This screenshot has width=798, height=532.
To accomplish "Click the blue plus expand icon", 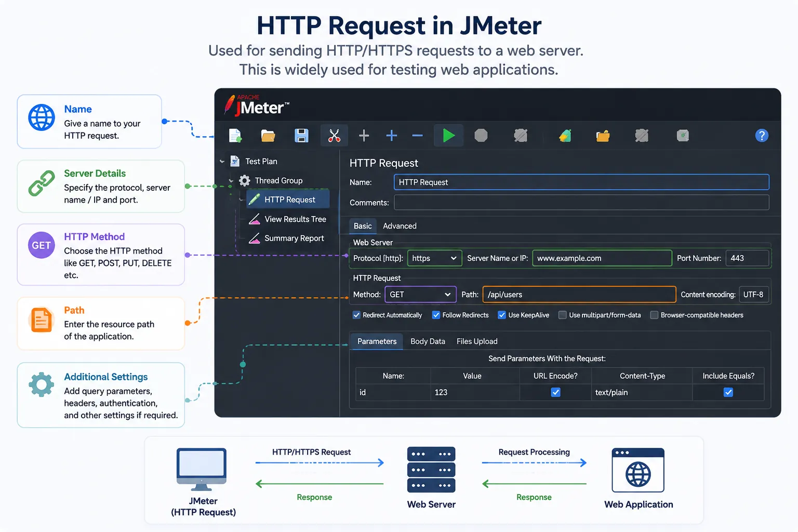I will [392, 136].
